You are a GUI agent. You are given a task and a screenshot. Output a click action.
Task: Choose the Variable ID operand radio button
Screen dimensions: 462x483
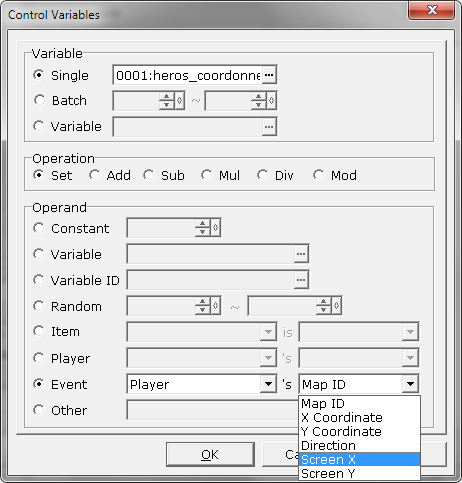(x=39, y=280)
